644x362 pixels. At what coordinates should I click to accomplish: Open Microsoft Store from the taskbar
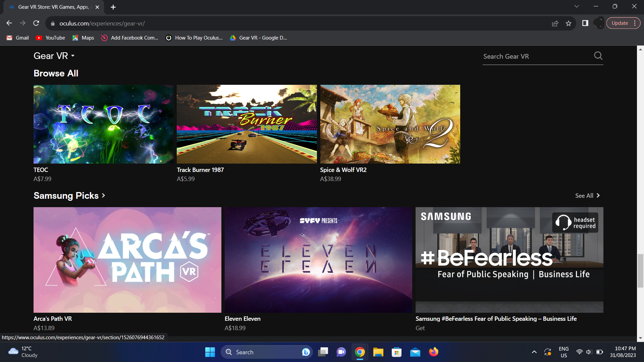pyautogui.click(x=396, y=352)
